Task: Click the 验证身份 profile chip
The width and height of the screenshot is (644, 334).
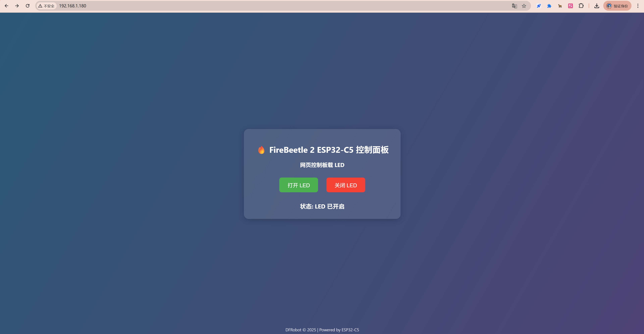Action: click(x=617, y=6)
